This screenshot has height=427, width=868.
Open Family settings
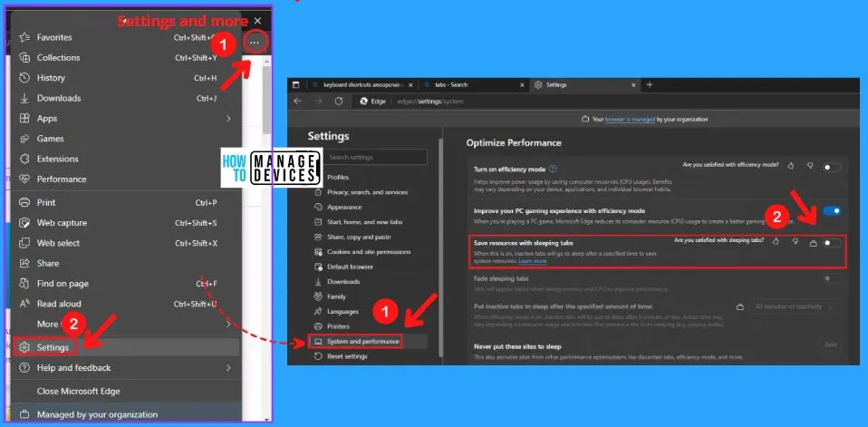336,296
